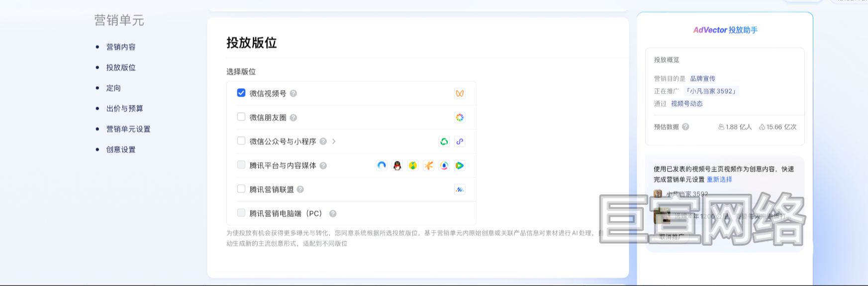Open help tooltip next to 腾讯营销电脑端（PC）
The width and height of the screenshot is (868, 286).
click(333, 213)
